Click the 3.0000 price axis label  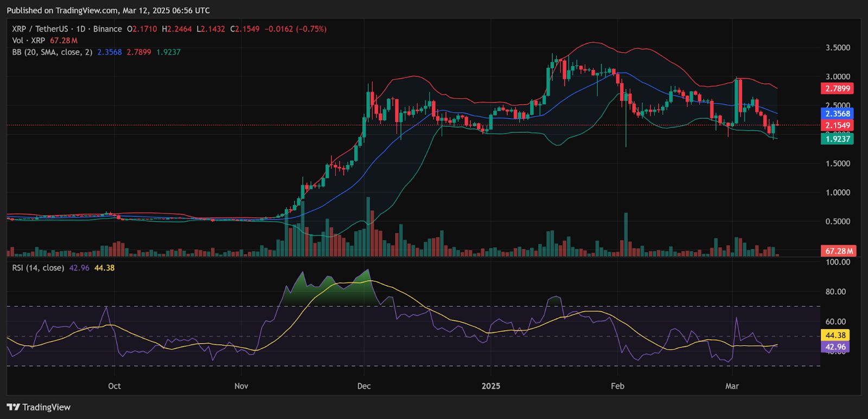tap(838, 76)
